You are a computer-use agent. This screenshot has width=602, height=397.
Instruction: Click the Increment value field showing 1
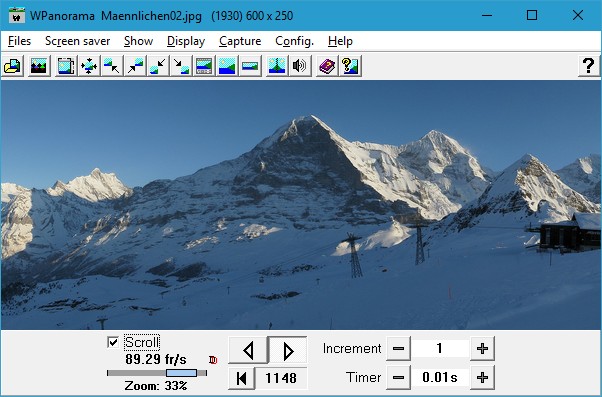[x=440, y=349]
